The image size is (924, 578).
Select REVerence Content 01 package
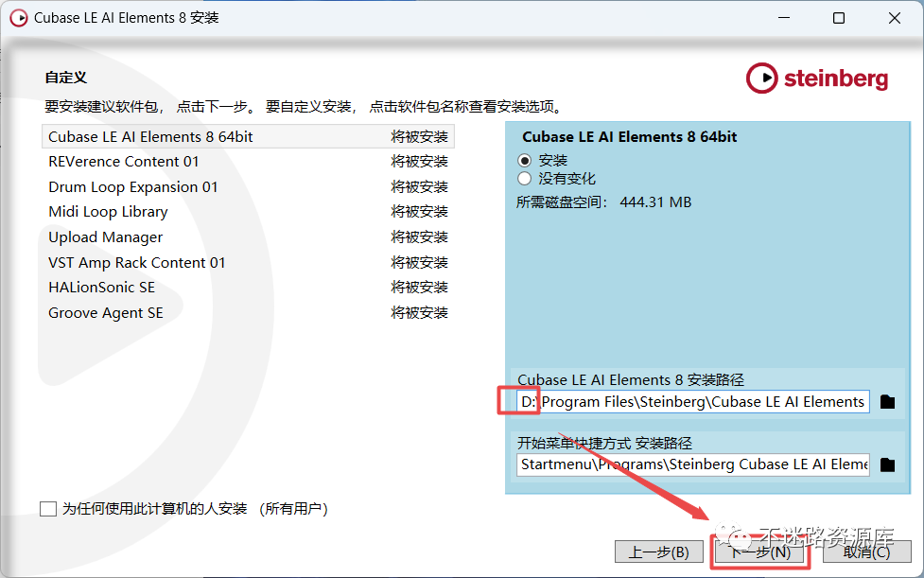[248, 162]
